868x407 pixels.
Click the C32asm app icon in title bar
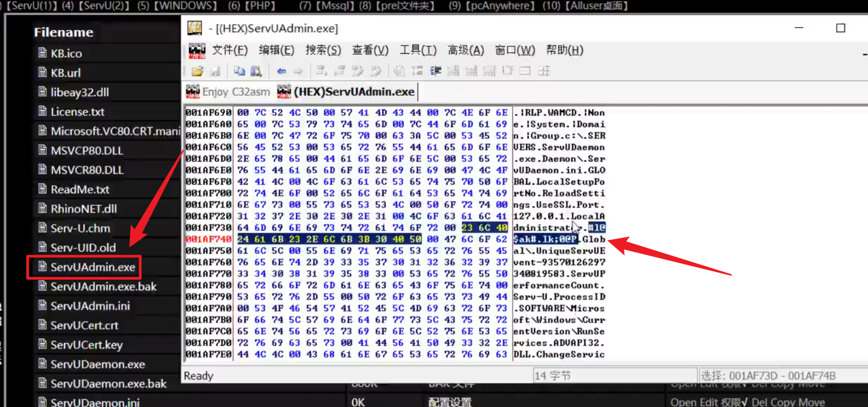(195, 28)
